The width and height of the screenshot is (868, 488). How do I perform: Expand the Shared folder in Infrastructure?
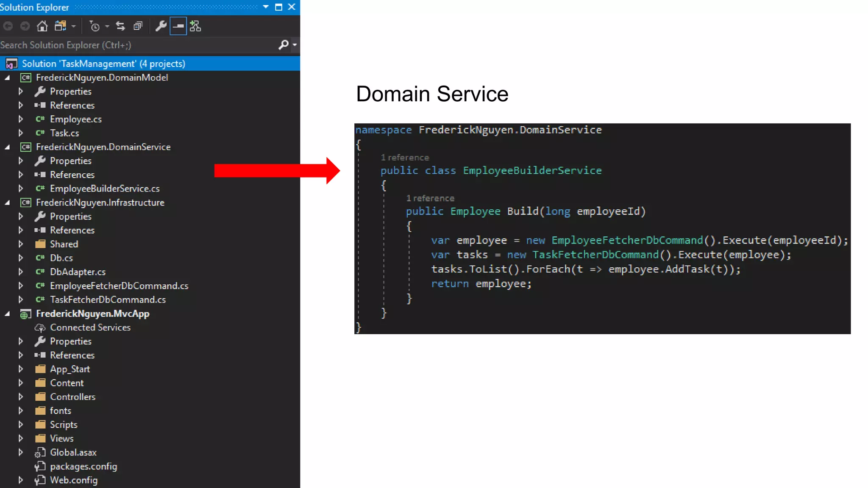coord(20,244)
